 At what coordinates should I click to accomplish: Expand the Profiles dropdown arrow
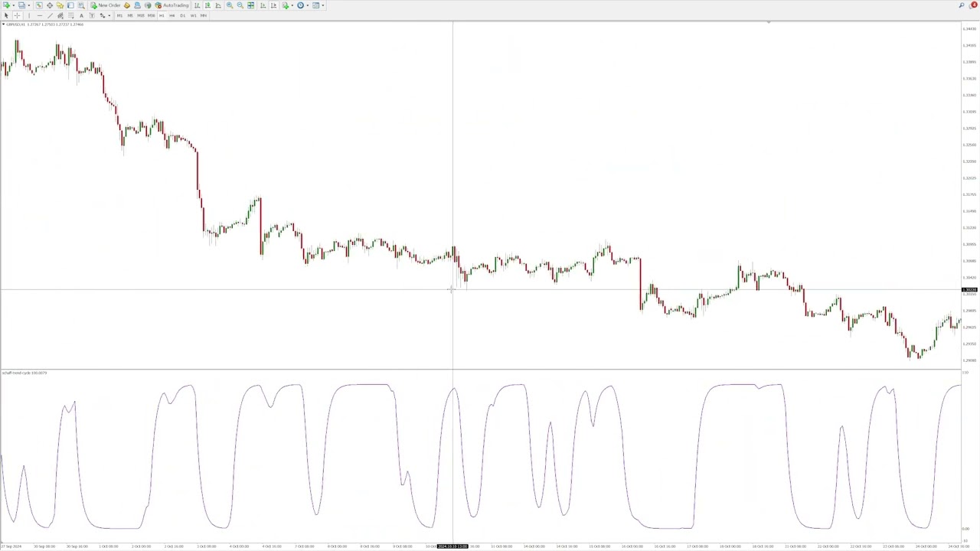(x=29, y=5)
